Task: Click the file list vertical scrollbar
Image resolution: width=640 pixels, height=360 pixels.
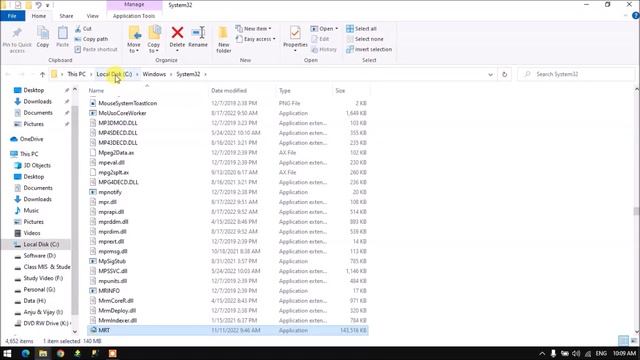Action: point(636,211)
